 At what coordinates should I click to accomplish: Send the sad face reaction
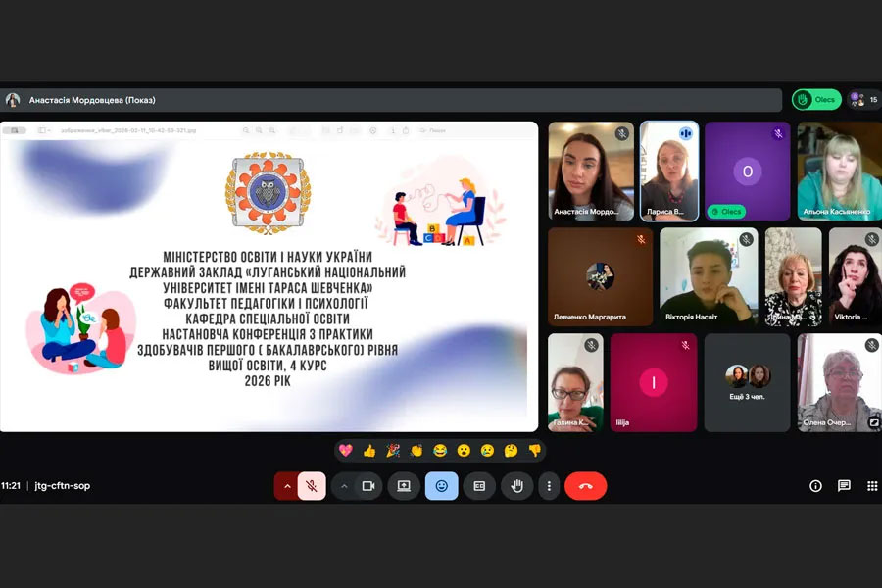pyautogui.click(x=487, y=450)
